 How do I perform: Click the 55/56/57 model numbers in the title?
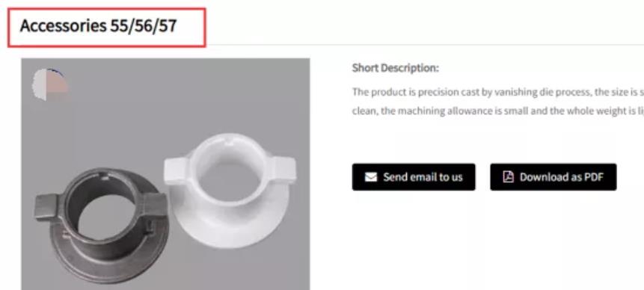click(x=144, y=26)
